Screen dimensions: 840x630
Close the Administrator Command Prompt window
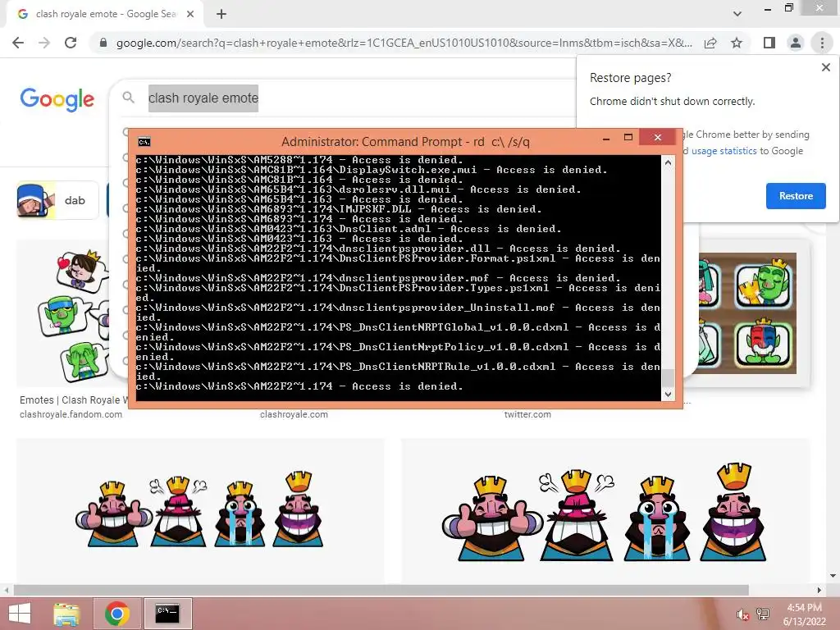(x=657, y=138)
